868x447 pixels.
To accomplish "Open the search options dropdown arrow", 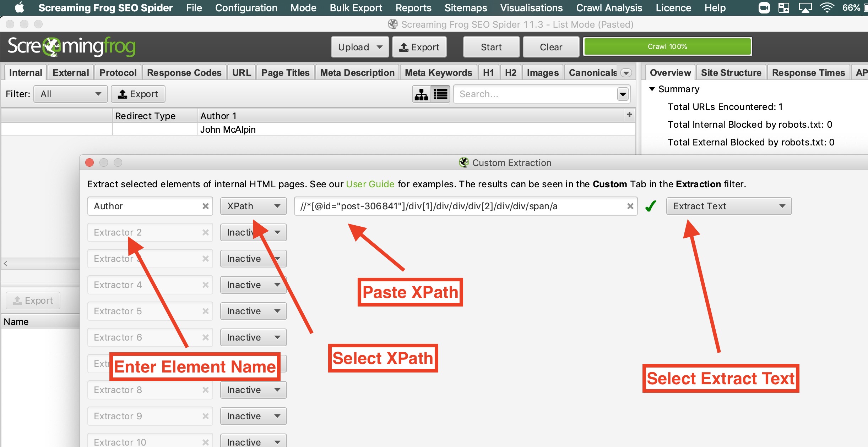I will point(623,94).
